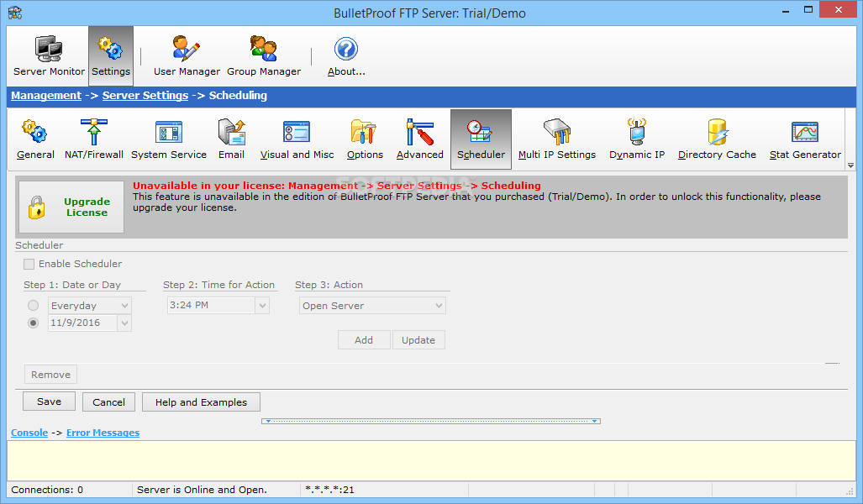The image size is (863, 504).
Task: Open Visual and Misc settings
Action: pyautogui.click(x=297, y=139)
